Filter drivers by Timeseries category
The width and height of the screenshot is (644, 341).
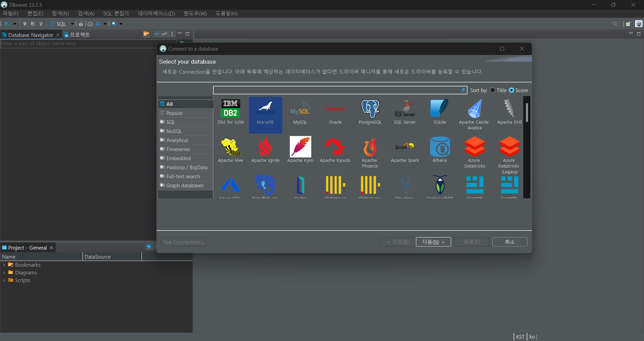(186, 149)
